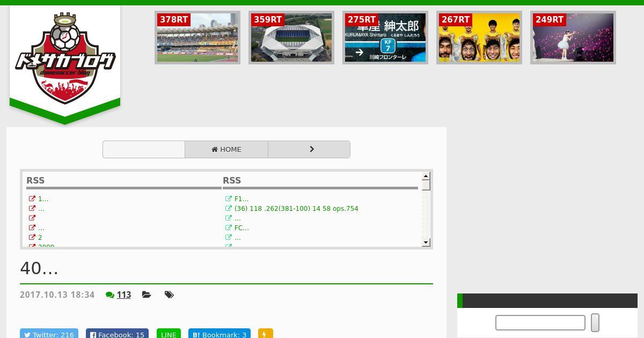Click the tags icon

[169, 295]
